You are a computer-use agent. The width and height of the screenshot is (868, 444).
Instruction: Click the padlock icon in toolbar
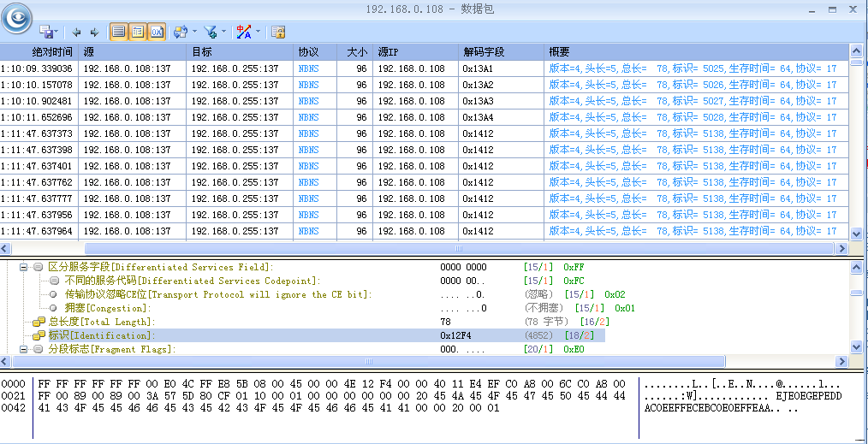click(278, 32)
